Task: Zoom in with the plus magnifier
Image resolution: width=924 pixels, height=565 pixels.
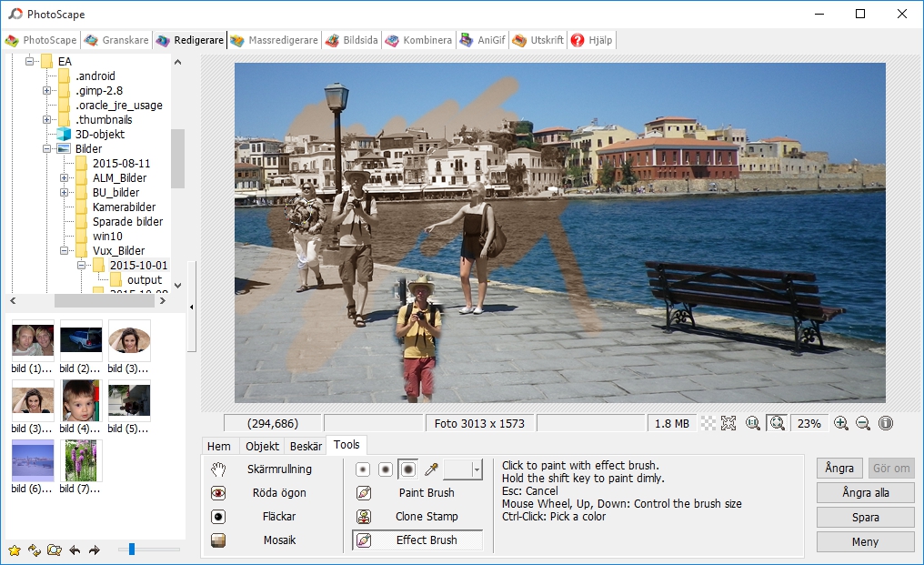Action: coord(841,423)
